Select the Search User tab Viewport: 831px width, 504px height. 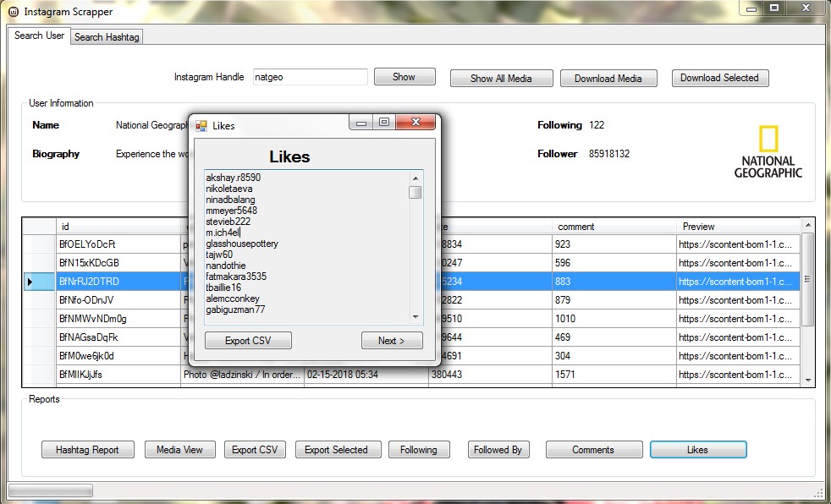(x=39, y=36)
